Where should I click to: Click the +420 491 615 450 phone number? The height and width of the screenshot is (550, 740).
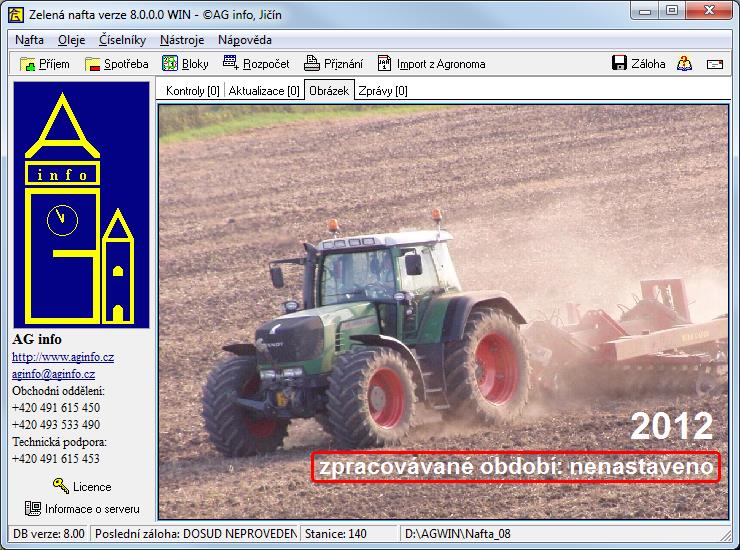point(56,407)
